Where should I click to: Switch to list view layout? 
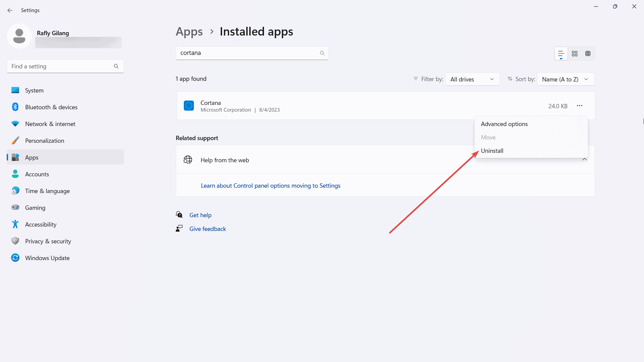click(x=561, y=54)
